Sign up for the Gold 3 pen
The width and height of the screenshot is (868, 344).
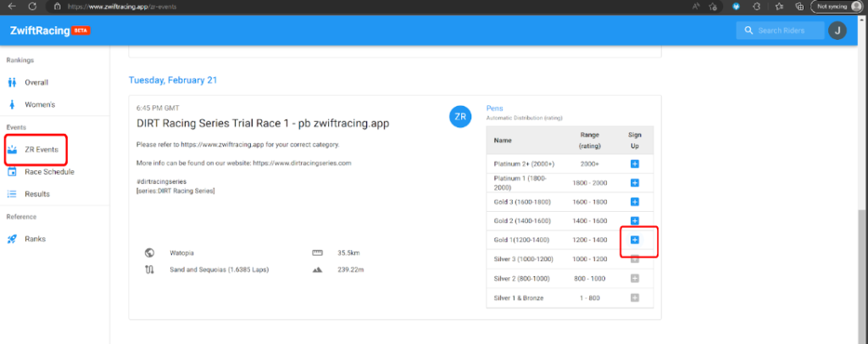[635, 202]
